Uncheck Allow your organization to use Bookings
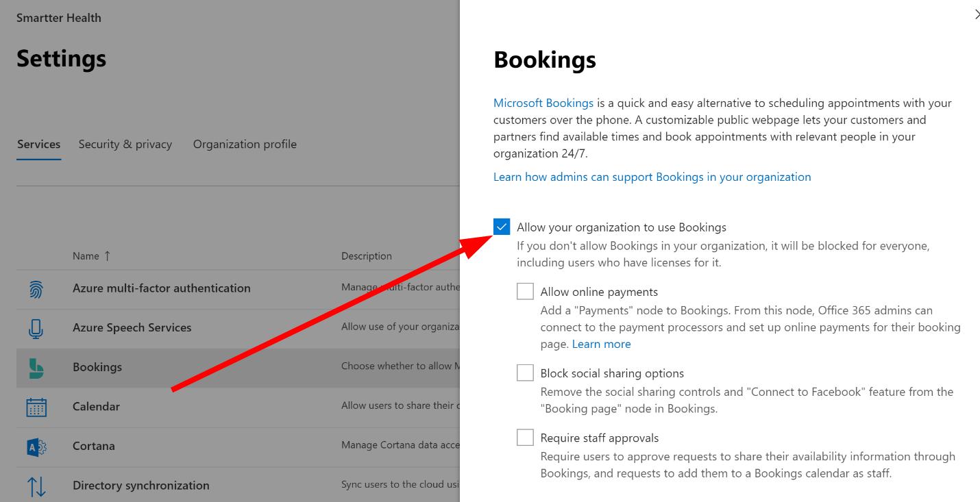 point(502,227)
